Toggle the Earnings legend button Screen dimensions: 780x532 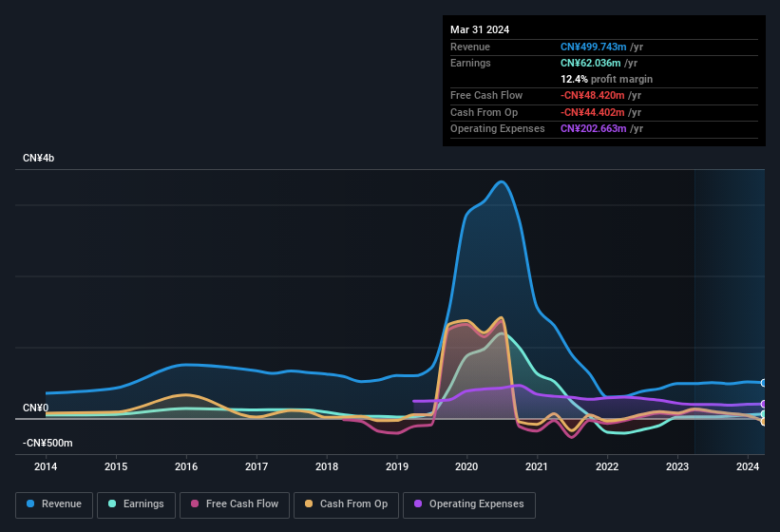point(136,504)
